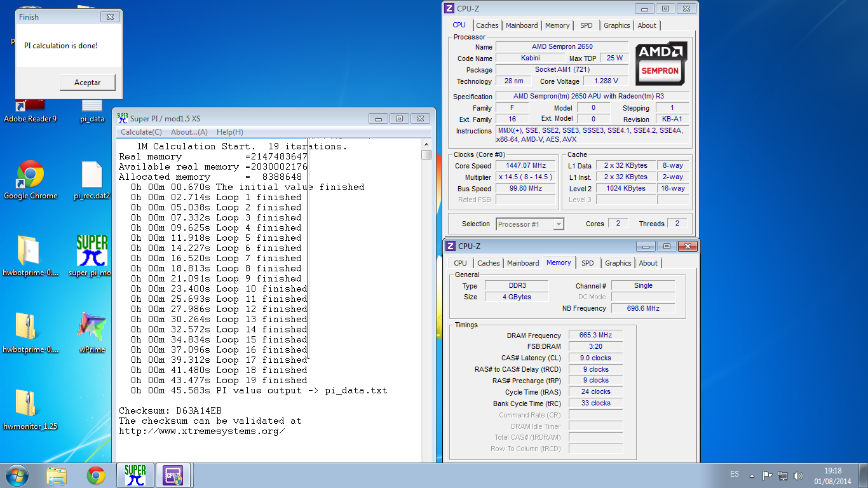The height and width of the screenshot is (488, 868).
Task: Click the memory Size 4 GBytes field
Action: 517,297
